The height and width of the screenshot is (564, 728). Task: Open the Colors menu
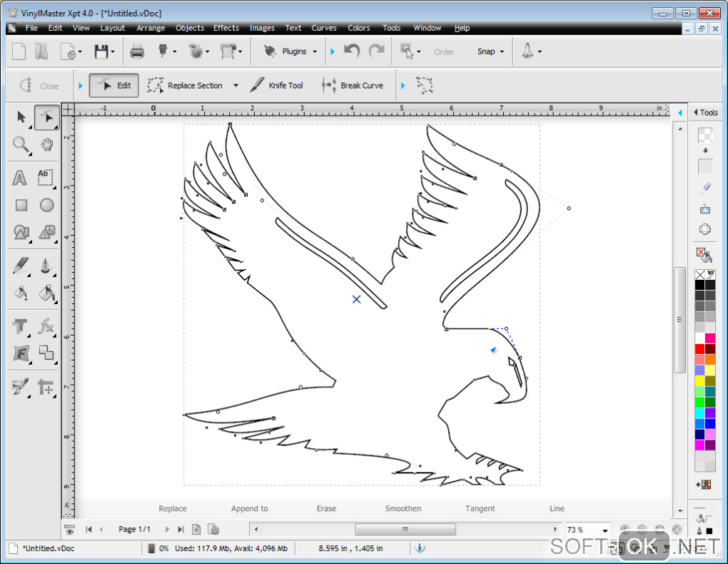coord(359,28)
